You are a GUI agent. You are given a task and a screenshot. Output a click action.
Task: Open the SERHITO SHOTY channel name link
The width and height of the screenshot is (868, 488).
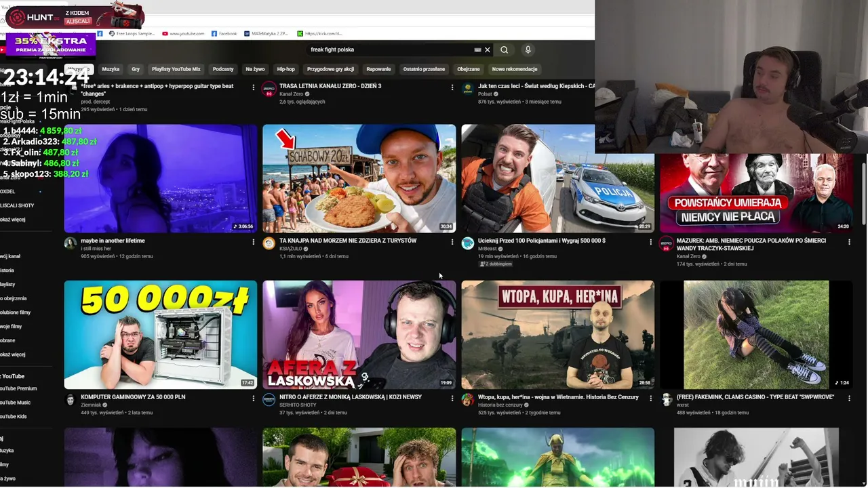point(298,405)
